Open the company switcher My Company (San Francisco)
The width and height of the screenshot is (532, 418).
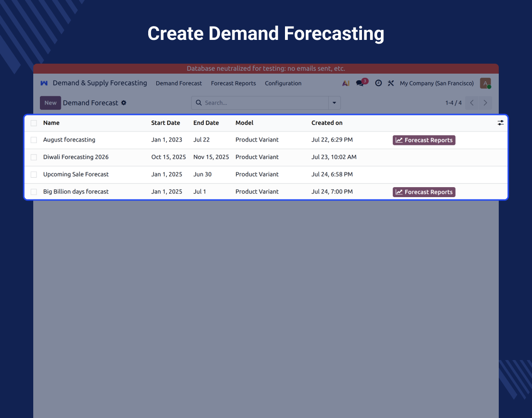(x=437, y=83)
